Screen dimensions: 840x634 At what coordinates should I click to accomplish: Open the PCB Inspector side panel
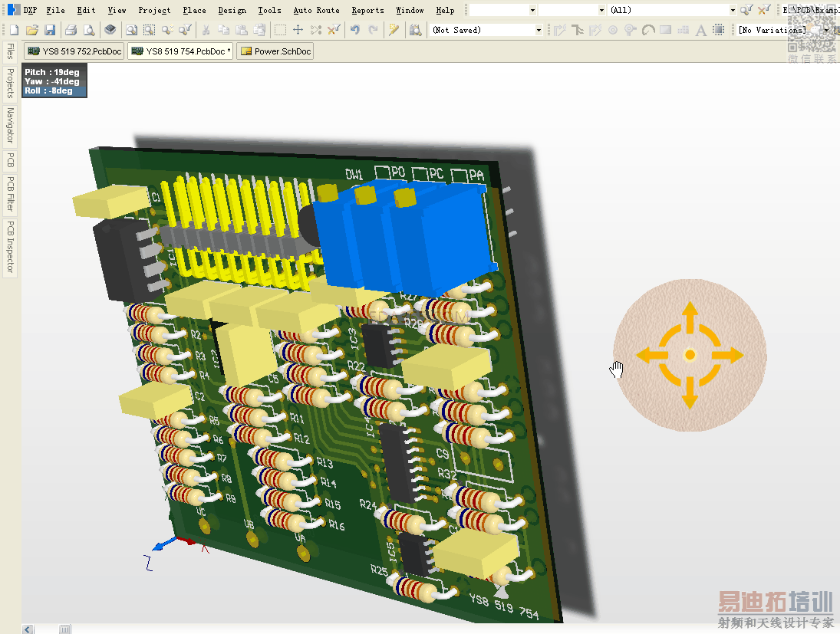(x=10, y=248)
